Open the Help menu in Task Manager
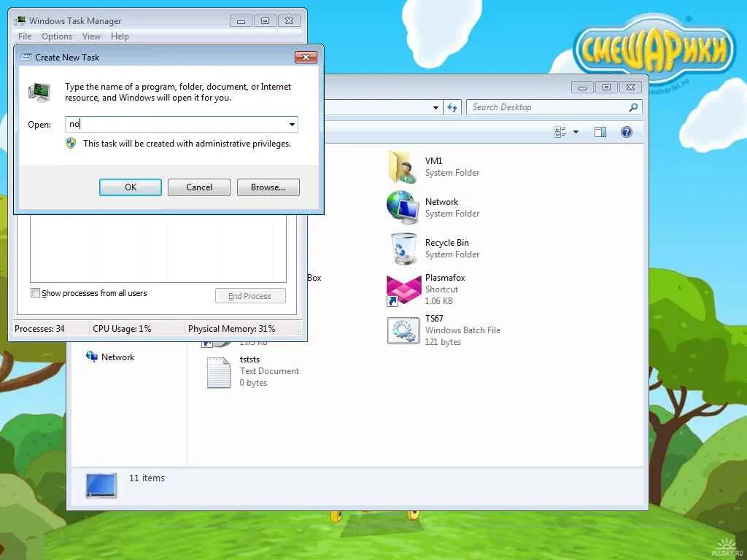 coord(120,36)
